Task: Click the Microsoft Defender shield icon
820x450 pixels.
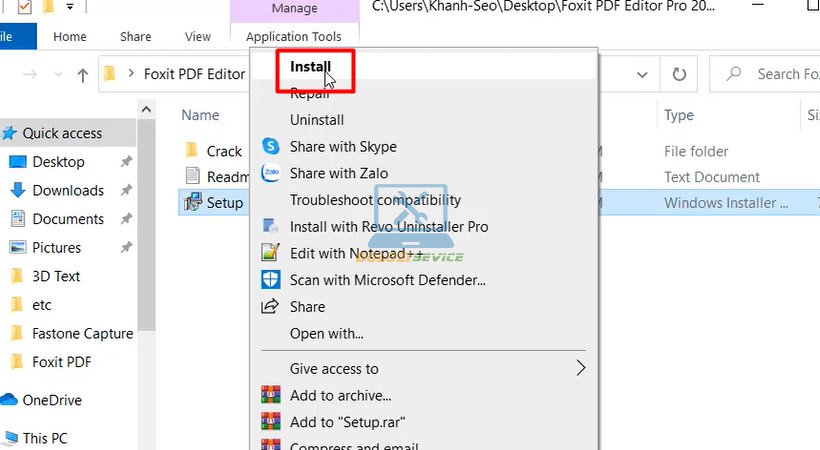Action: tap(270, 280)
